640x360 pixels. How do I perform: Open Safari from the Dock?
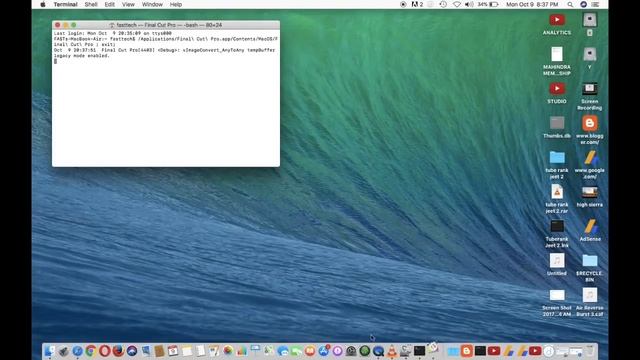point(77,351)
